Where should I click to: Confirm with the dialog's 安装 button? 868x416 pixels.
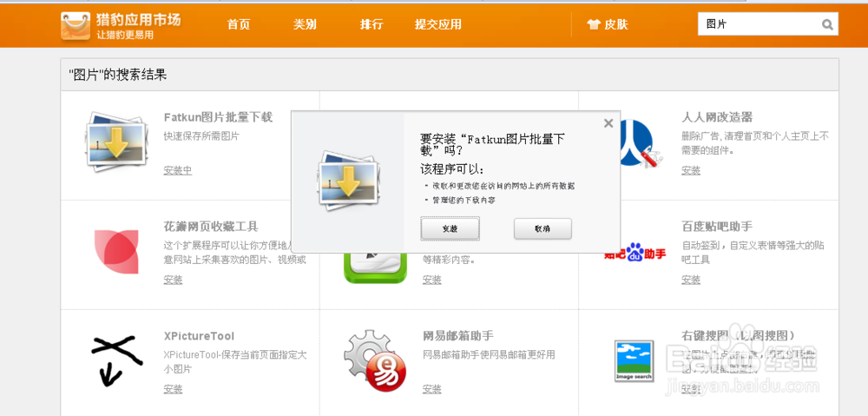[450, 228]
